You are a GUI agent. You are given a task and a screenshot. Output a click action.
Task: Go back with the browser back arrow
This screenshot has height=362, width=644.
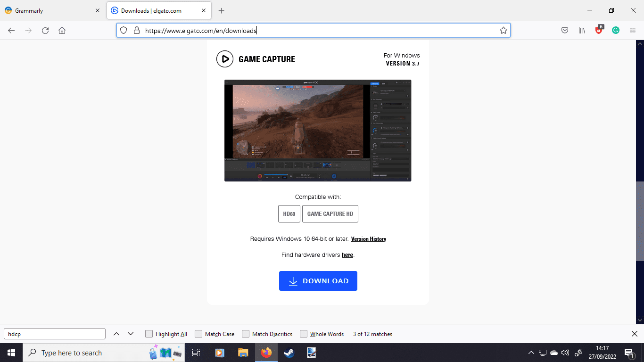pos(11,30)
